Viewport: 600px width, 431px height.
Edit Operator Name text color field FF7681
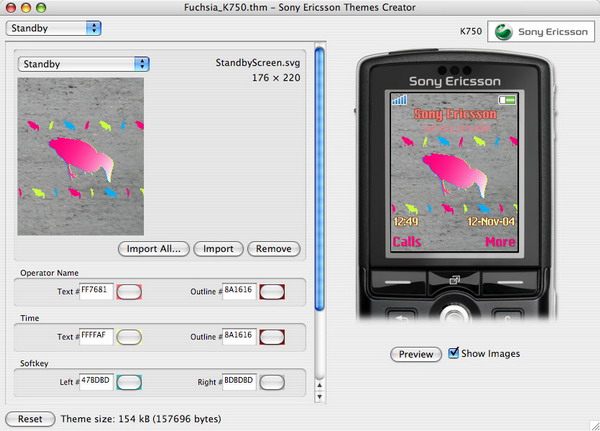(96, 291)
